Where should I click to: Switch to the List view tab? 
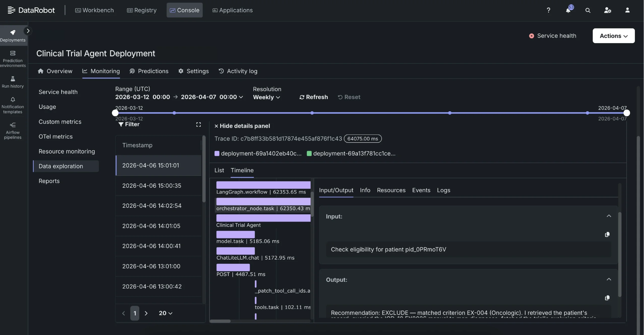tap(219, 170)
